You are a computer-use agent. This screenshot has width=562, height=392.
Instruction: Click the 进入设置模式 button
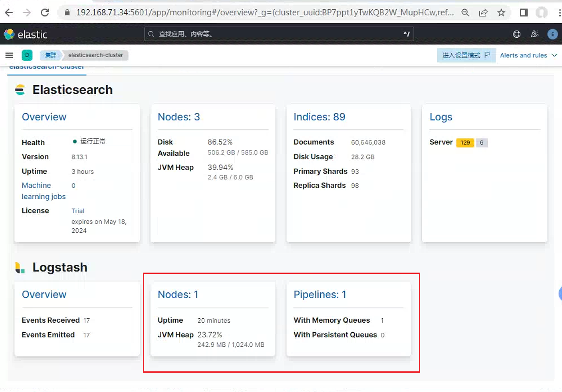466,55
